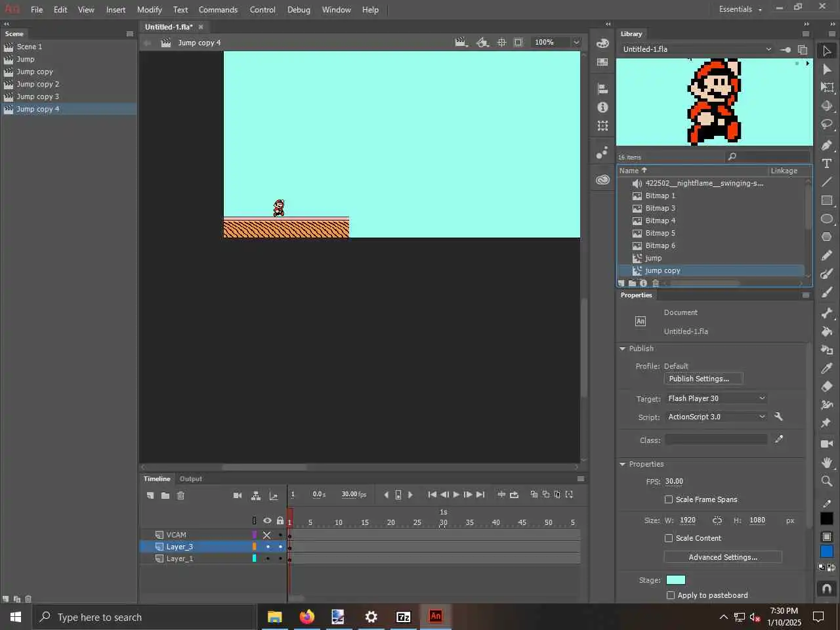Center the stage with crosshair icon
The height and width of the screenshot is (630, 840).
point(501,43)
